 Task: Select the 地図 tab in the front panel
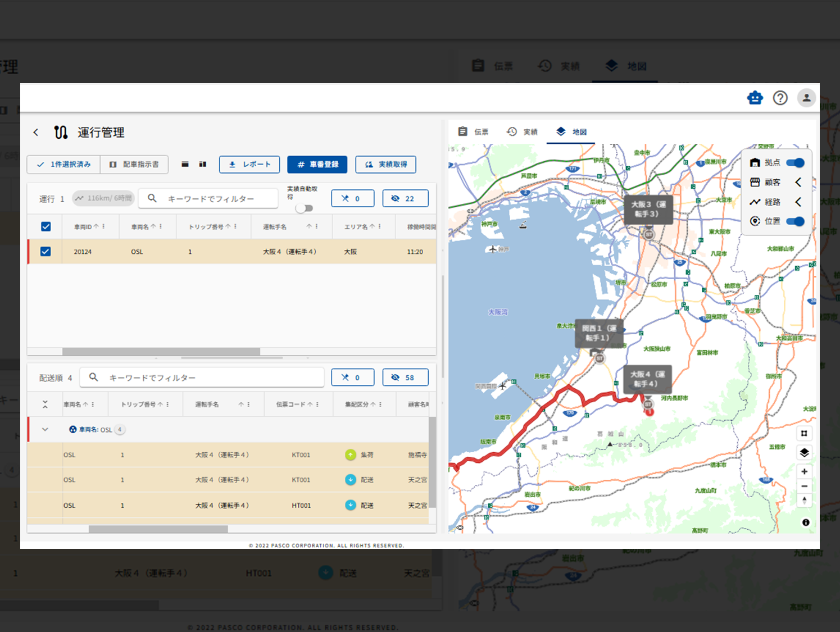point(571,132)
